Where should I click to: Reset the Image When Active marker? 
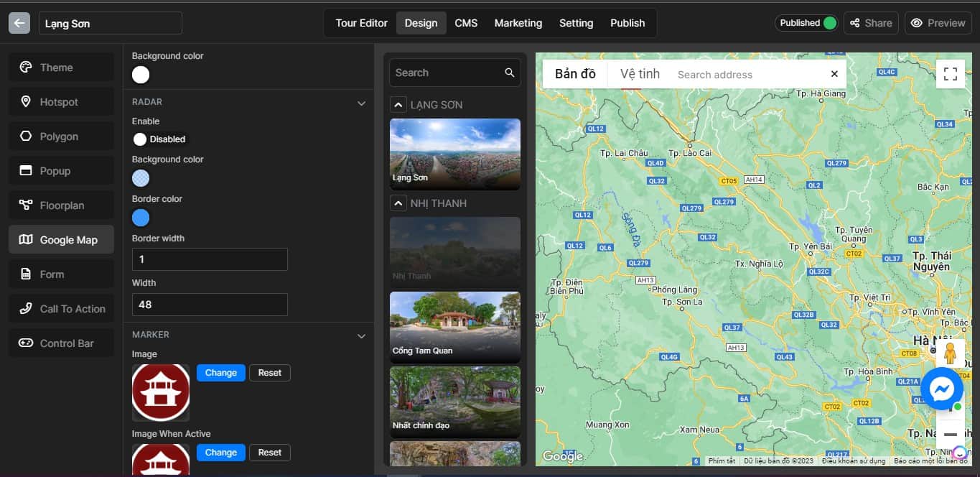click(x=269, y=453)
